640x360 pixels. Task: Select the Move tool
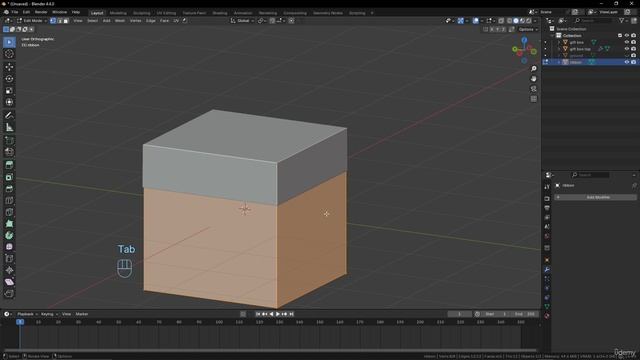tap(9, 67)
